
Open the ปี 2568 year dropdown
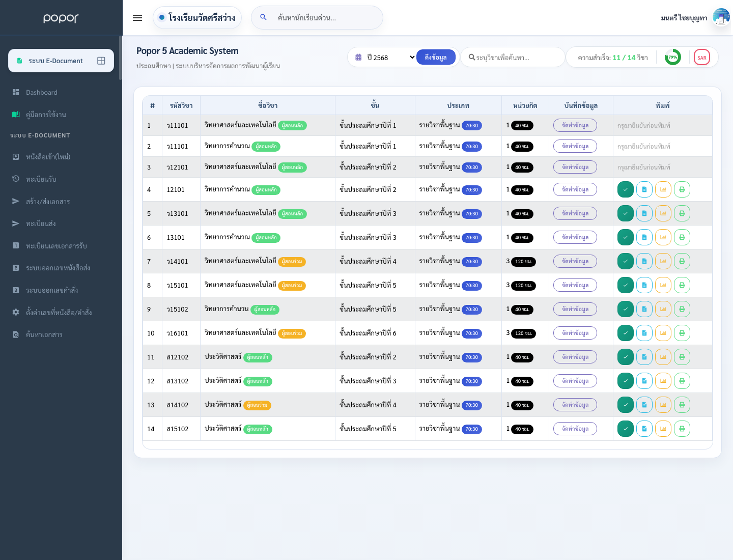pos(390,58)
